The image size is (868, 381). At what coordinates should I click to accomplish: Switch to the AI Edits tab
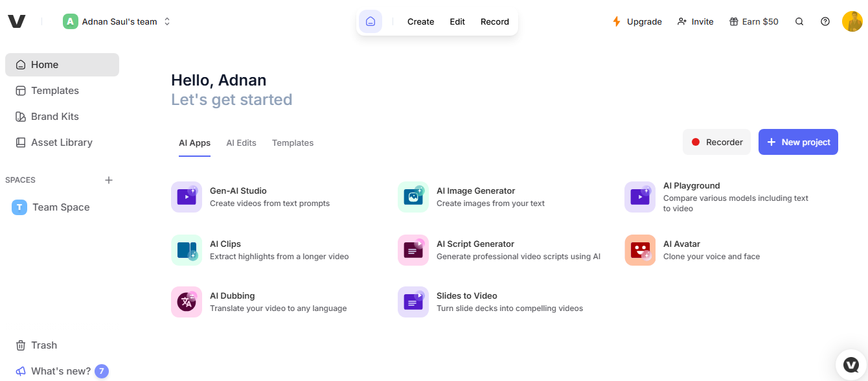click(x=241, y=143)
